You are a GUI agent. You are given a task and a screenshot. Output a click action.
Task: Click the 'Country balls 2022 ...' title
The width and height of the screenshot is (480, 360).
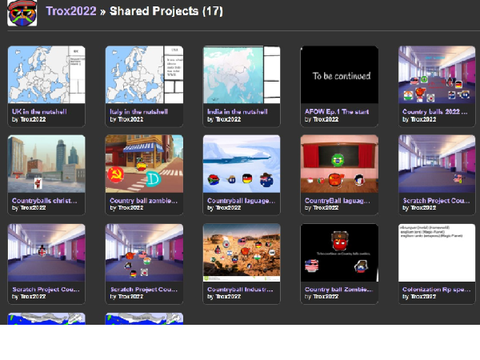click(x=435, y=112)
